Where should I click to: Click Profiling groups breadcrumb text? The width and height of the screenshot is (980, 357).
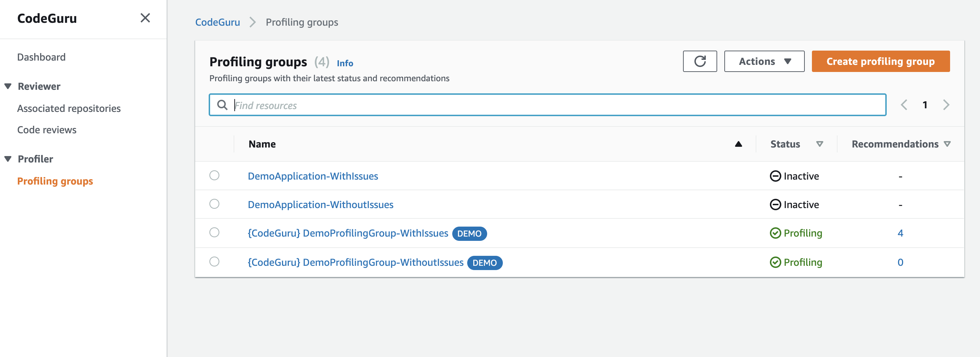(302, 22)
